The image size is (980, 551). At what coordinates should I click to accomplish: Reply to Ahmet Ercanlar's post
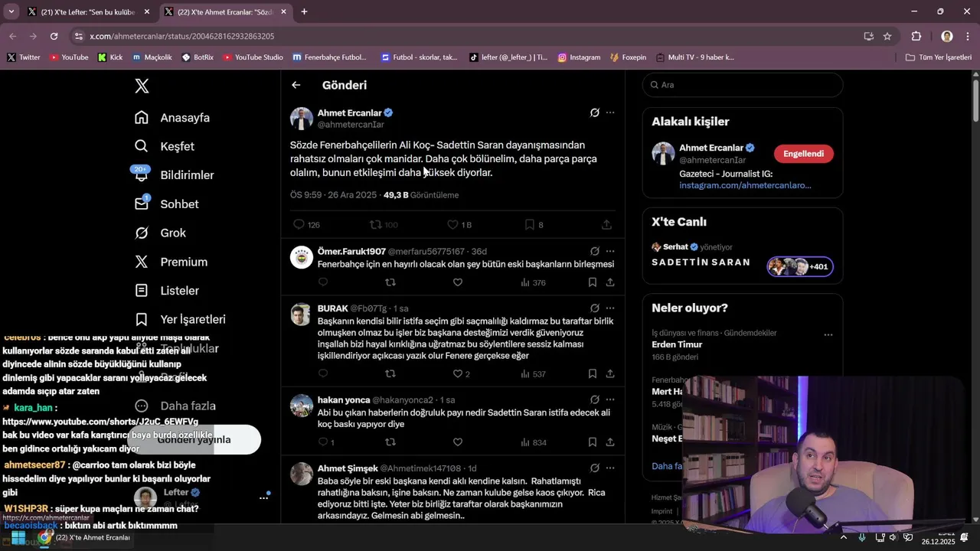tap(299, 225)
